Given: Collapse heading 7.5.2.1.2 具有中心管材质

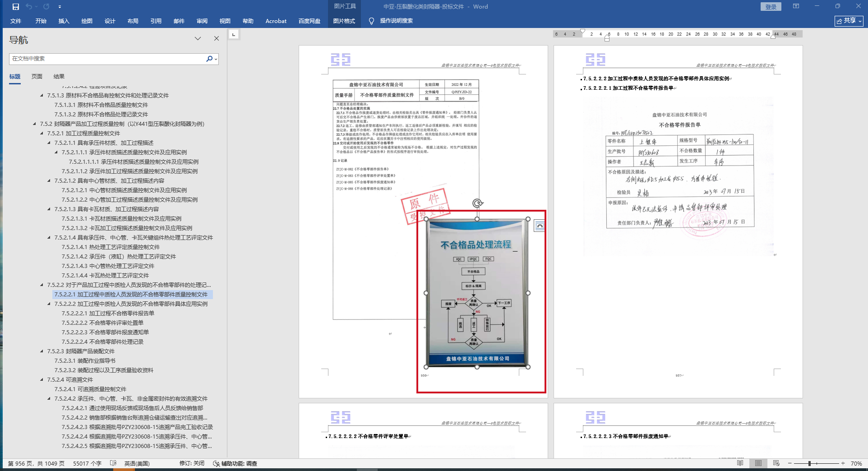Looking at the screenshot, I should point(49,181).
